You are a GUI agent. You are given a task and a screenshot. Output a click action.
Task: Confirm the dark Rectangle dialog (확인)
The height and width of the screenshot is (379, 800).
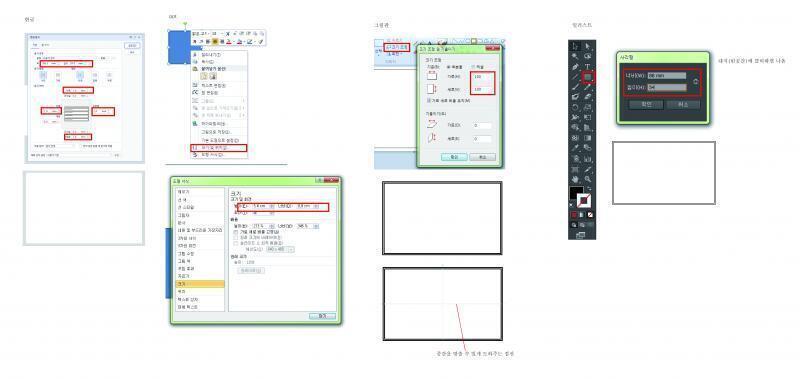pos(646,104)
